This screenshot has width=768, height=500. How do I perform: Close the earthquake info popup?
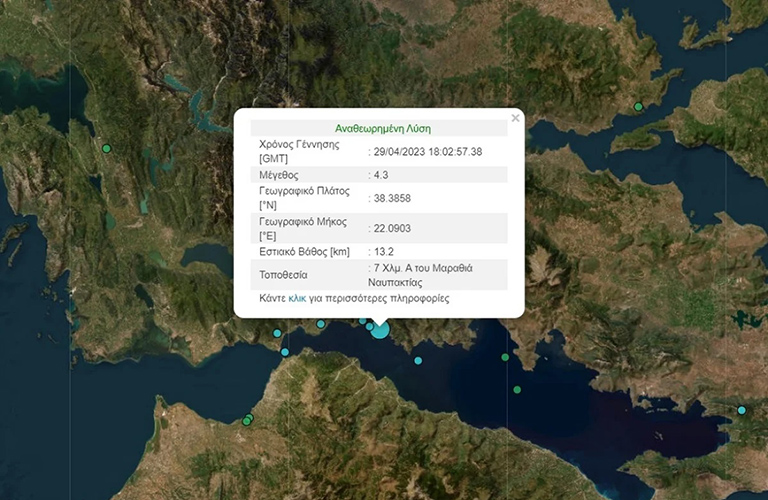[x=515, y=118]
